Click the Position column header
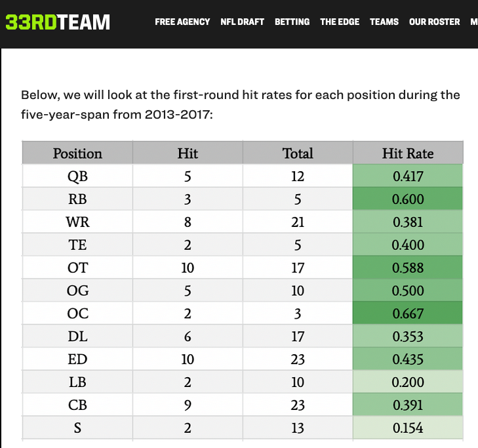This screenshot has height=448, width=478. [77, 153]
